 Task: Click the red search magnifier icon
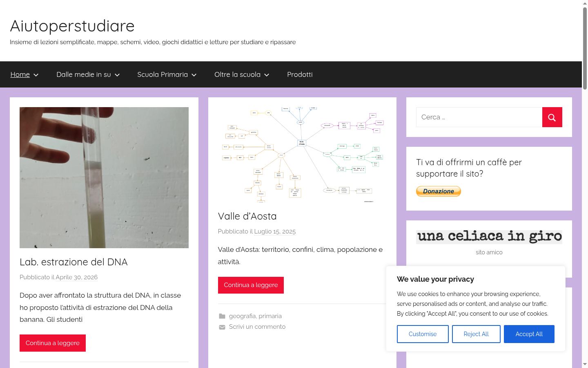point(552,117)
